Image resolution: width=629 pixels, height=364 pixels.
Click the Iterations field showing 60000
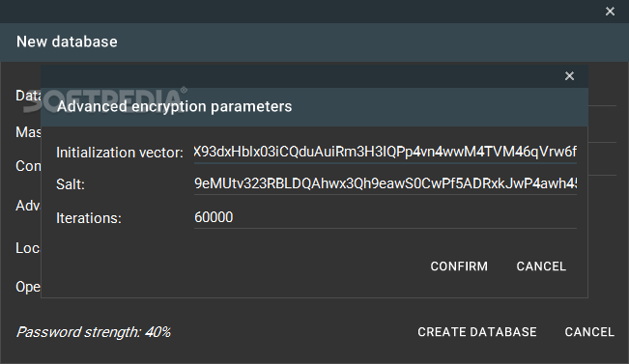click(x=386, y=217)
